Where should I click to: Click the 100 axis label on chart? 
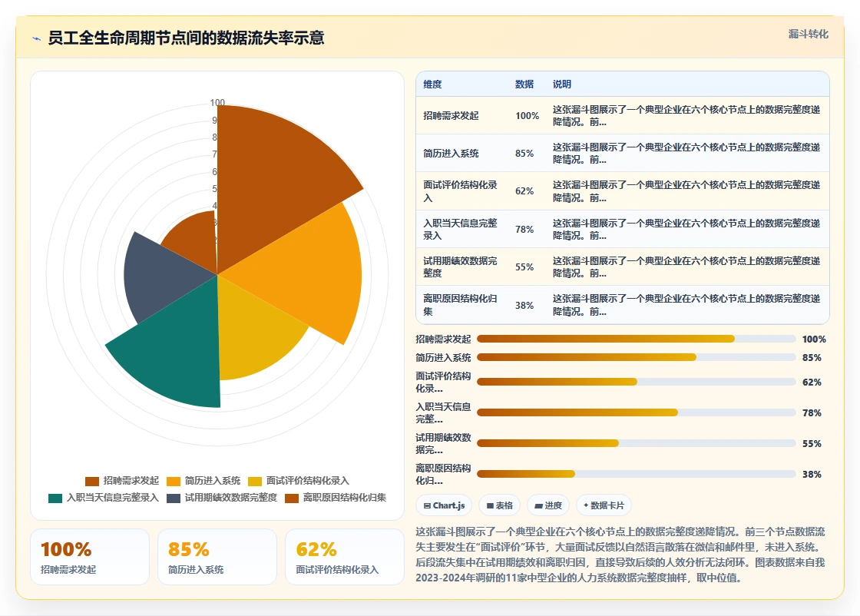pyautogui.click(x=217, y=103)
